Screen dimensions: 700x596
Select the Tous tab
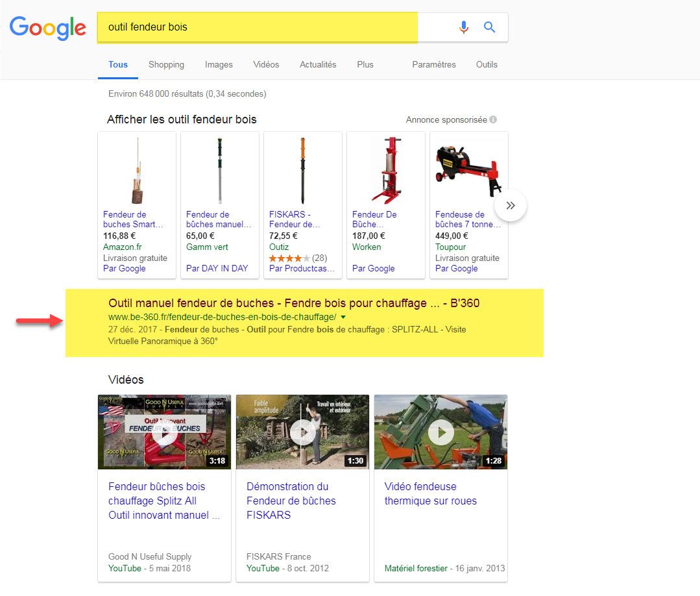click(118, 64)
